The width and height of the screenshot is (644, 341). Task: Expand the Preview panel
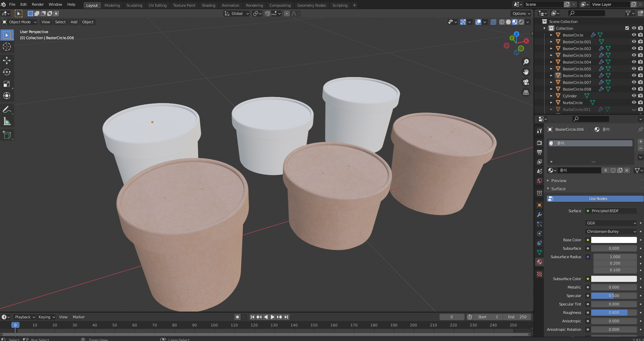(558, 181)
